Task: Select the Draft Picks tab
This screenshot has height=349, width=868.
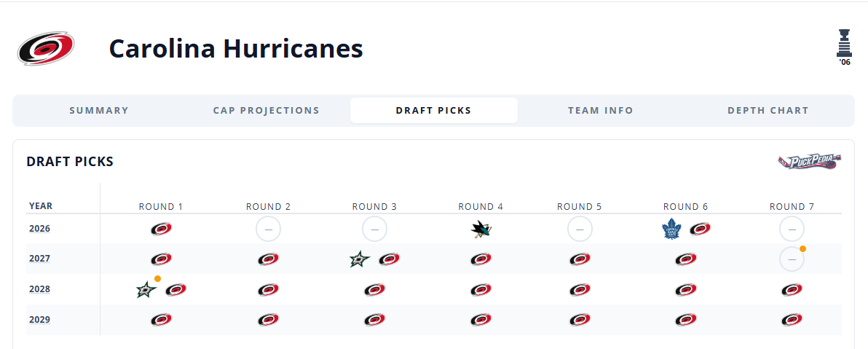Action: coord(433,110)
